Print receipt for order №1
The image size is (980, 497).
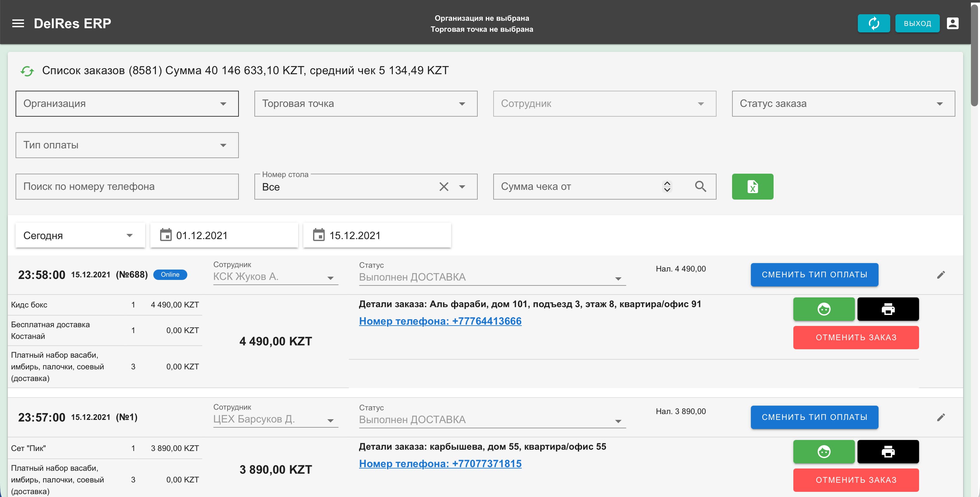pos(888,452)
